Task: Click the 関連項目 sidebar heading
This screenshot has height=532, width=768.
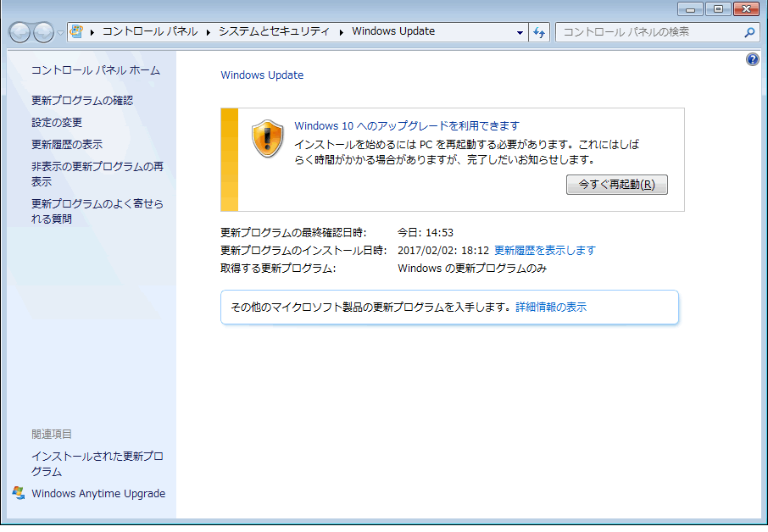Action: click(52, 434)
